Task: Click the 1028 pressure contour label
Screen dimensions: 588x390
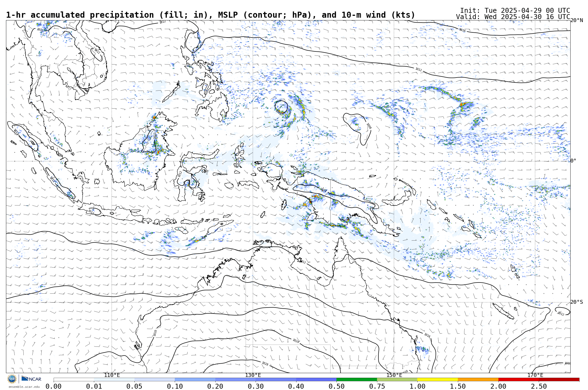Action: click(x=265, y=364)
